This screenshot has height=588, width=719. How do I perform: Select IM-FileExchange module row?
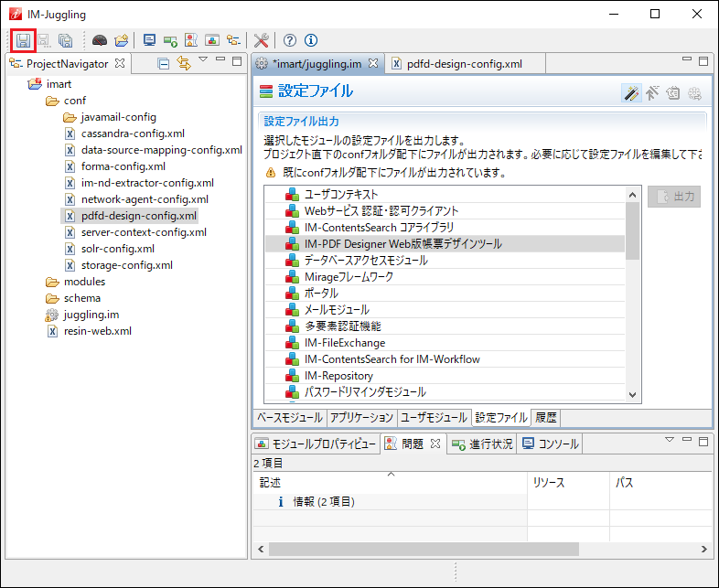[445, 343]
